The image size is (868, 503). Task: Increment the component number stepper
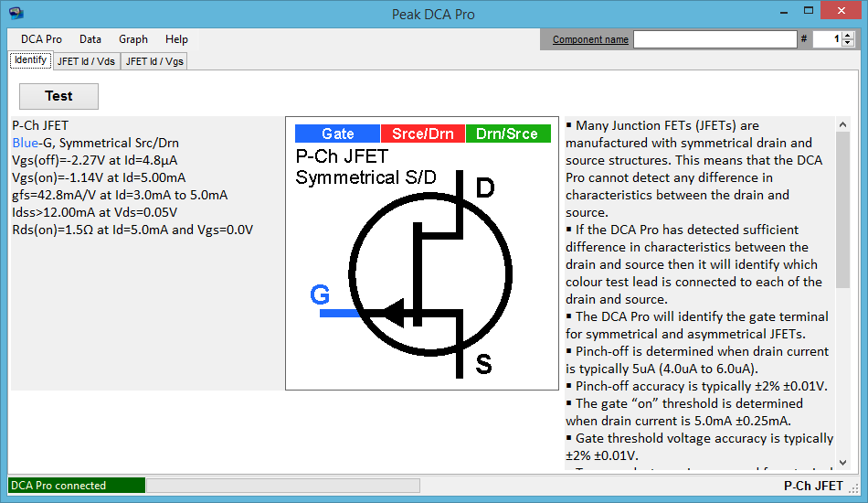click(848, 36)
